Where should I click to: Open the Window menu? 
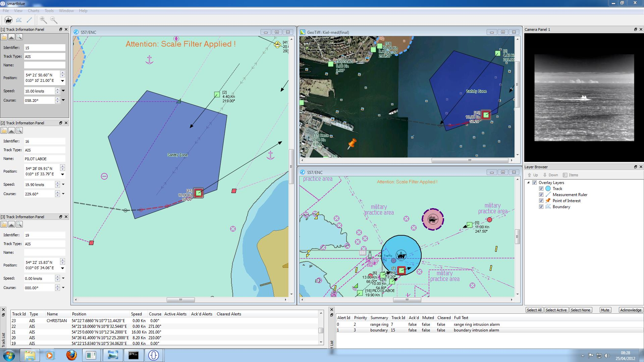66,11
